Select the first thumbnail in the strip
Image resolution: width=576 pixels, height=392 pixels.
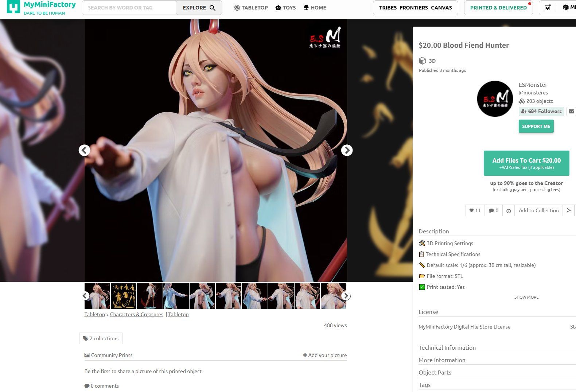(x=97, y=296)
